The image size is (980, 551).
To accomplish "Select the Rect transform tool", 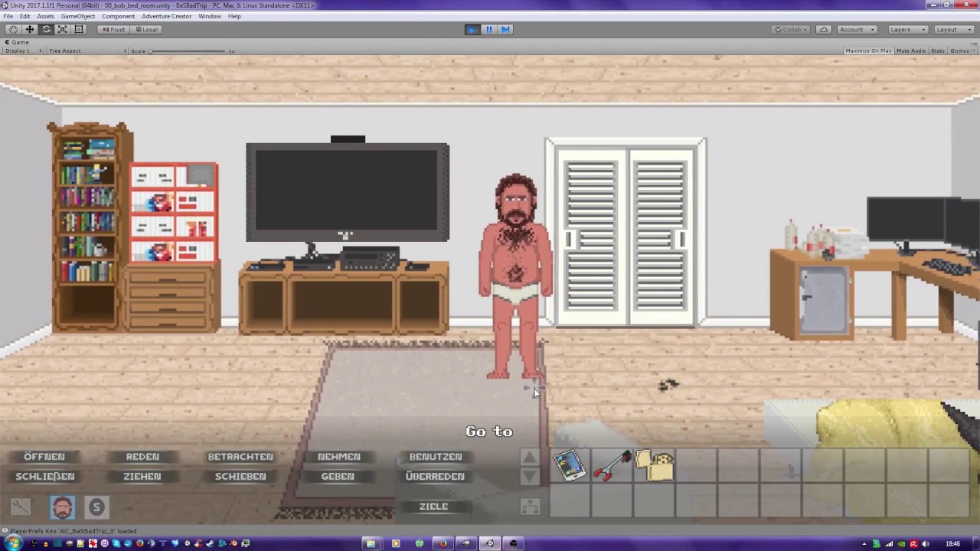I will click(x=79, y=29).
